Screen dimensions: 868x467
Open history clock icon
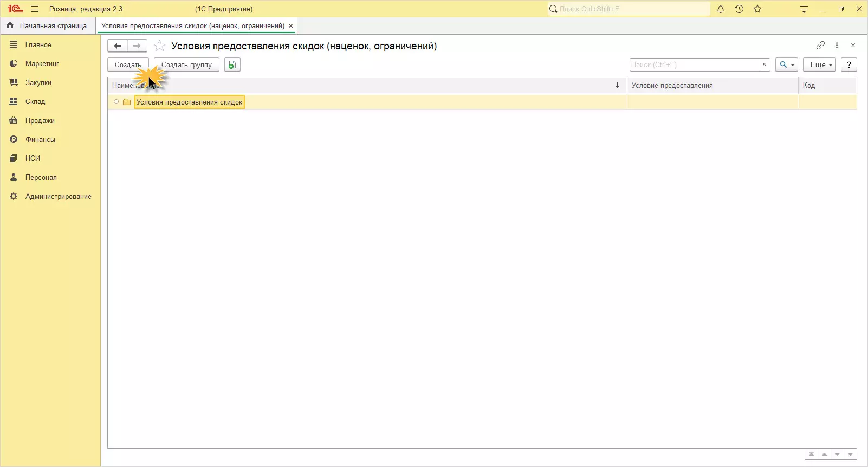click(739, 9)
